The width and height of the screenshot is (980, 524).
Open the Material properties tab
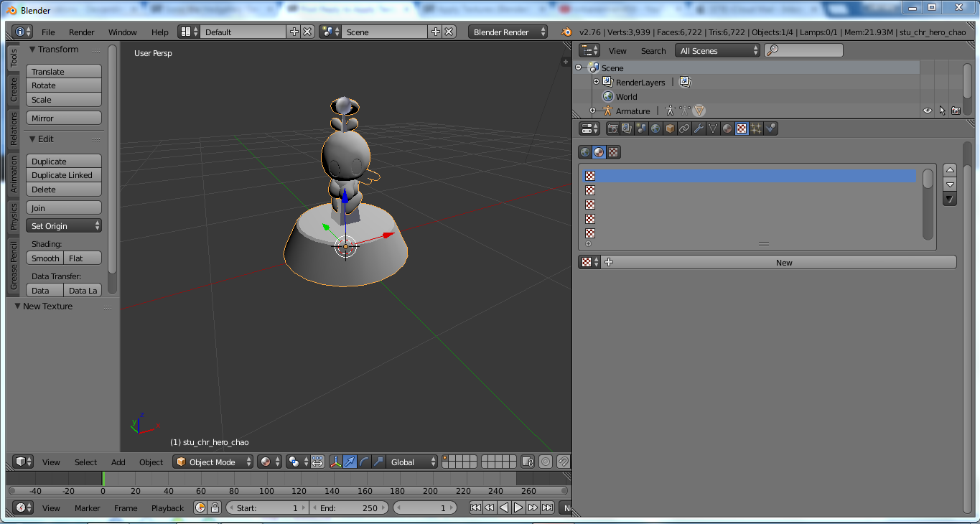coord(727,128)
